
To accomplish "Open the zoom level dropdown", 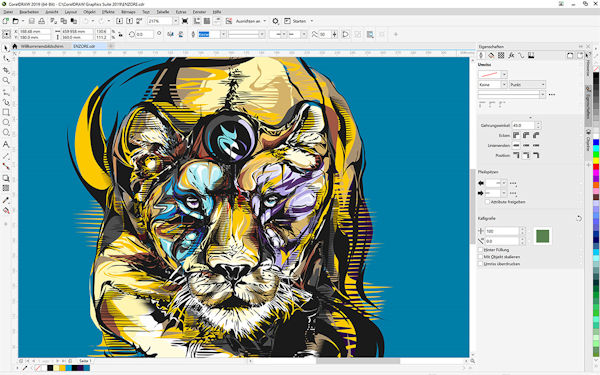I will (x=176, y=21).
